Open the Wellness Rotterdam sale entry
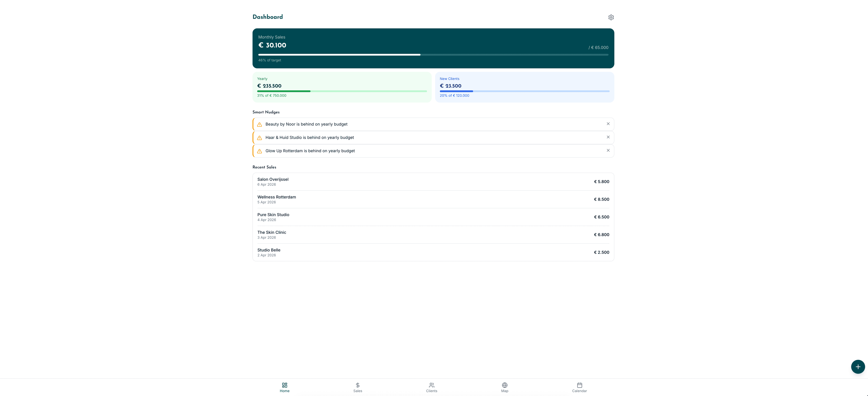This screenshot has width=868, height=396. (x=433, y=199)
